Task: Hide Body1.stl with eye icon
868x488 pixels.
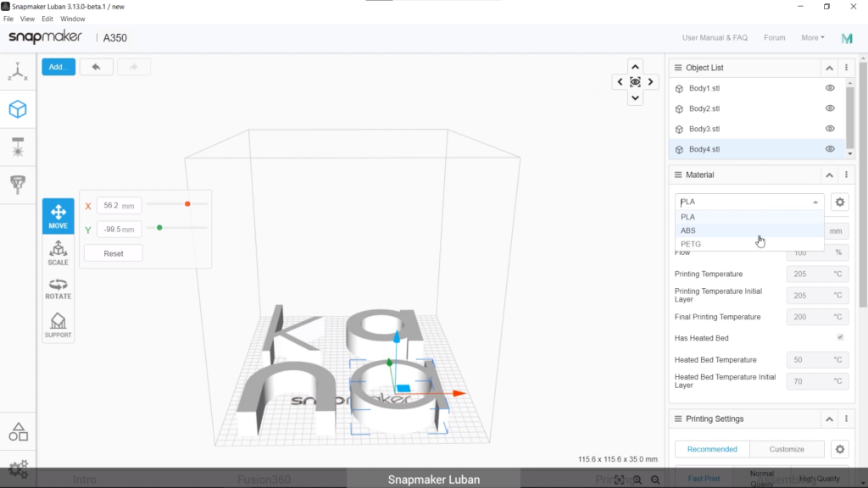Action: click(x=830, y=88)
